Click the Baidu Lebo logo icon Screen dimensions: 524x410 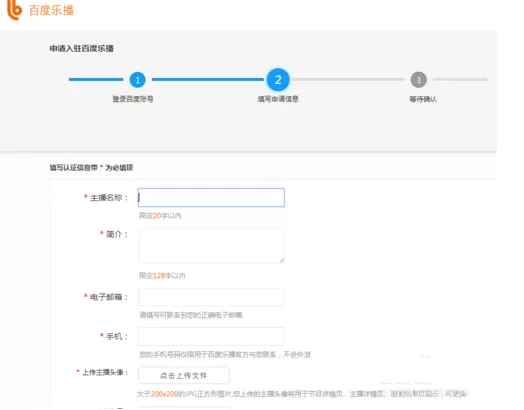(14, 10)
